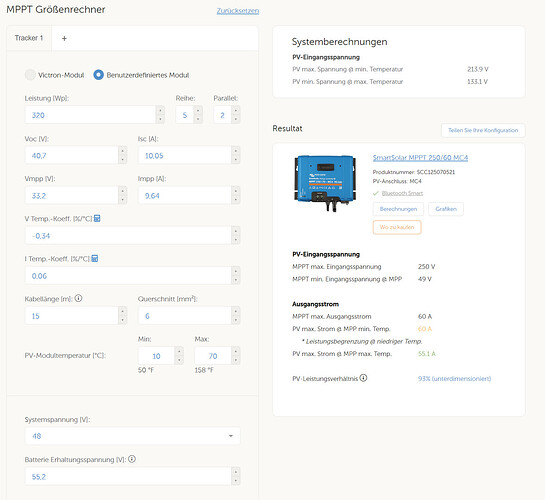
Task: Select the Victron-Modul radio option
Action: 30,75
